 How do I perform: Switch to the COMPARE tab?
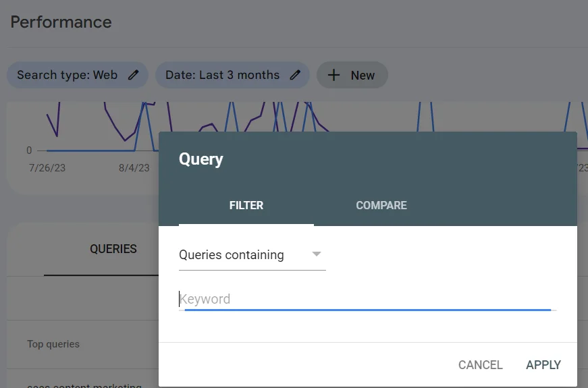click(381, 205)
